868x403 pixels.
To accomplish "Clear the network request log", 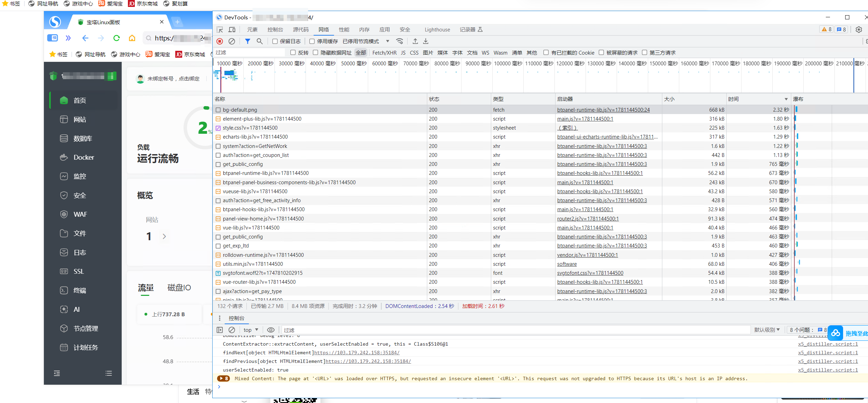I will (232, 41).
